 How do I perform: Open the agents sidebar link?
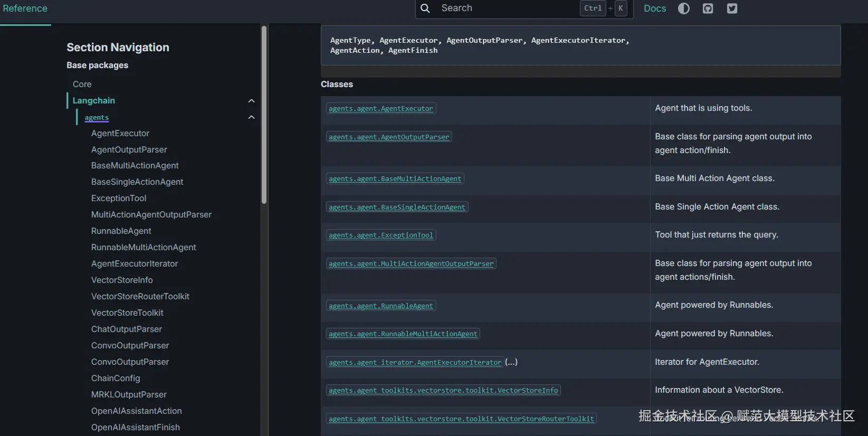[x=97, y=117]
